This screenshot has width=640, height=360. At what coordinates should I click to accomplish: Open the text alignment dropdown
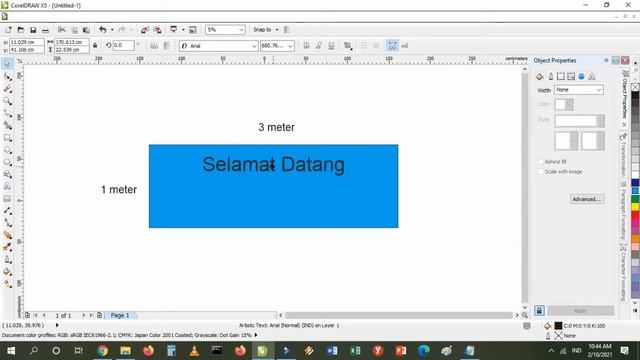[348, 46]
